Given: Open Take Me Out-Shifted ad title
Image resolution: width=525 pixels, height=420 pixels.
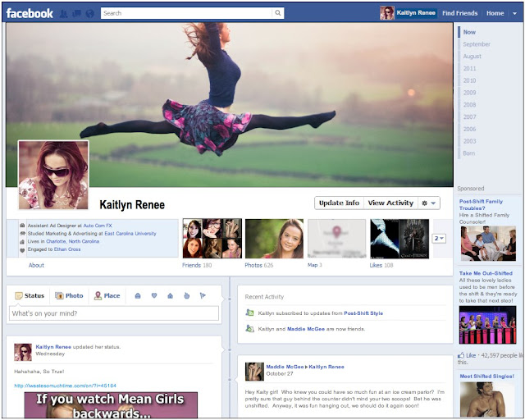Looking at the screenshot, I should [486, 273].
